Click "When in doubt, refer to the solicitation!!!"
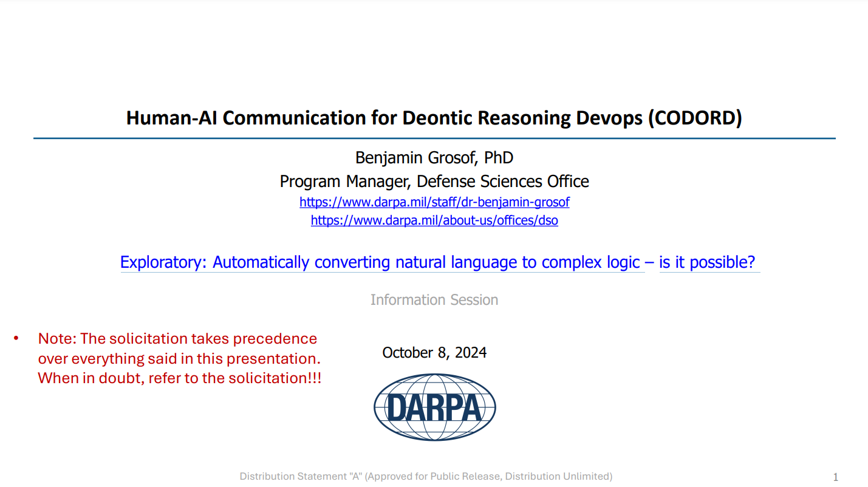Viewport: 868px width, 487px height. click(x=180, y=378)
